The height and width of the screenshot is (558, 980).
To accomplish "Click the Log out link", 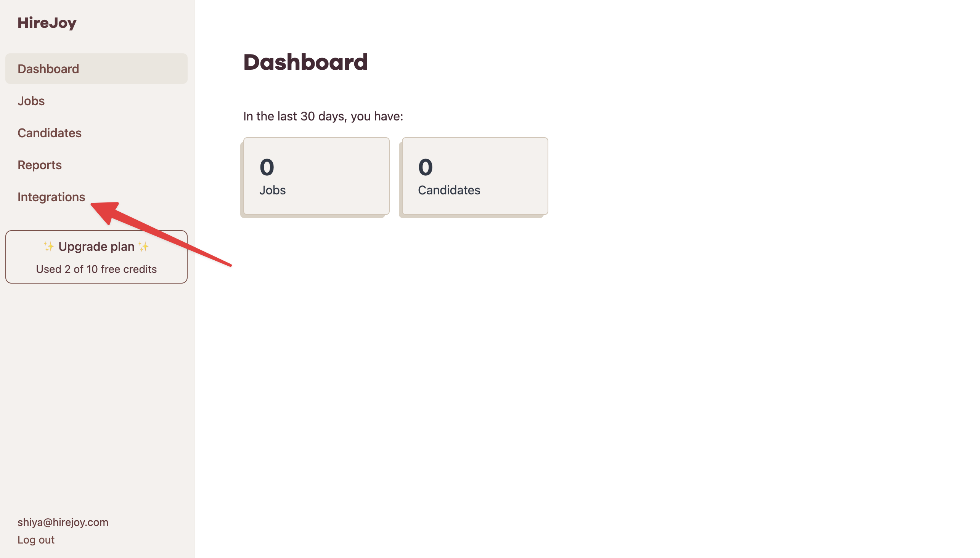I will [36, 539].
